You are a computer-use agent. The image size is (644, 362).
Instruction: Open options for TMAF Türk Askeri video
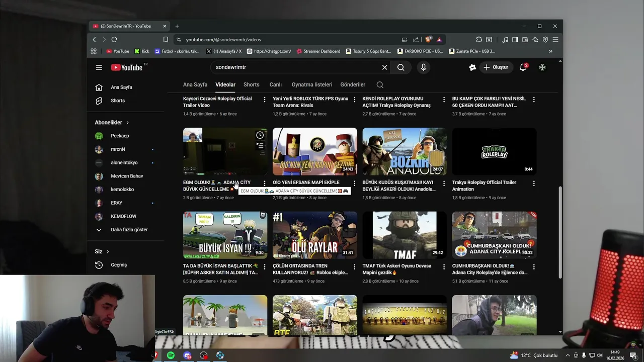coord(444,267)
